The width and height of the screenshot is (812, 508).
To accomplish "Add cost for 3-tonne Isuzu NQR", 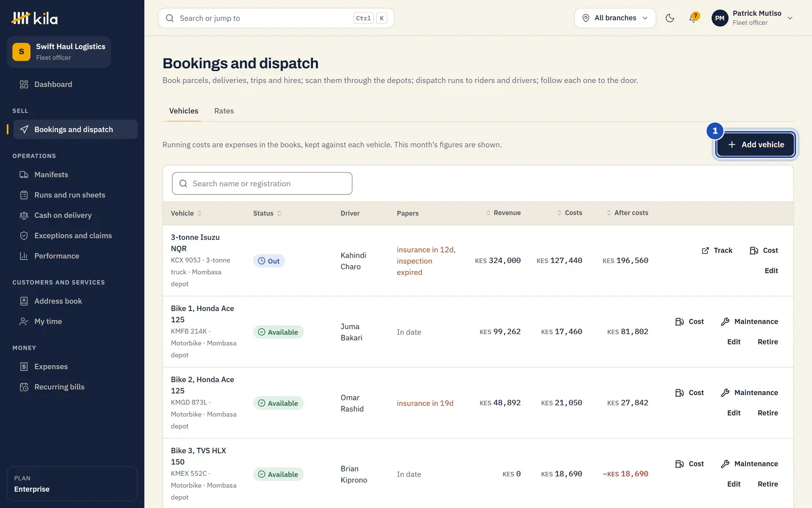I will (x=764, y=251).
